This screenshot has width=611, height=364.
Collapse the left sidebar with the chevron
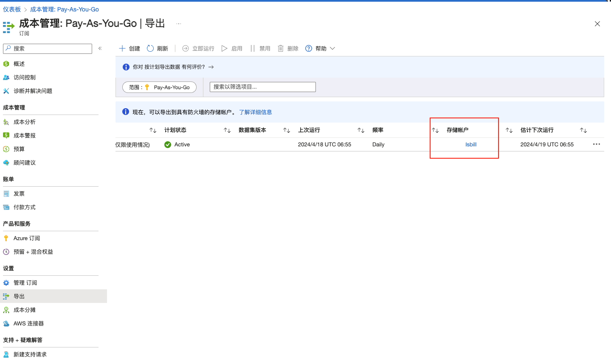tap(100, 48)
